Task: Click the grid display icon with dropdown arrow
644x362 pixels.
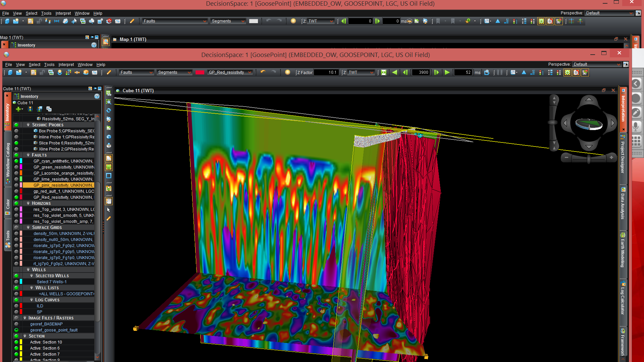Action: click(x=514, y=72)
